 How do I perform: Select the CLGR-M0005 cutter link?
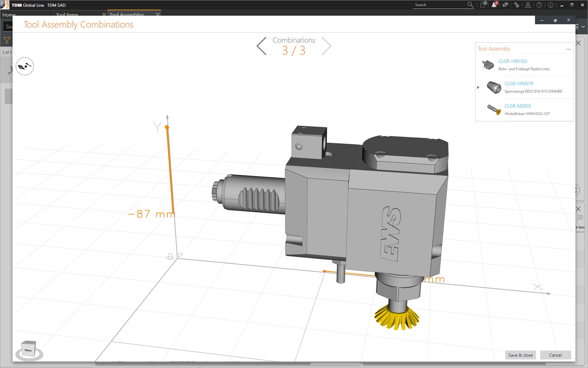pyautogui.click(x=518, y=106)
